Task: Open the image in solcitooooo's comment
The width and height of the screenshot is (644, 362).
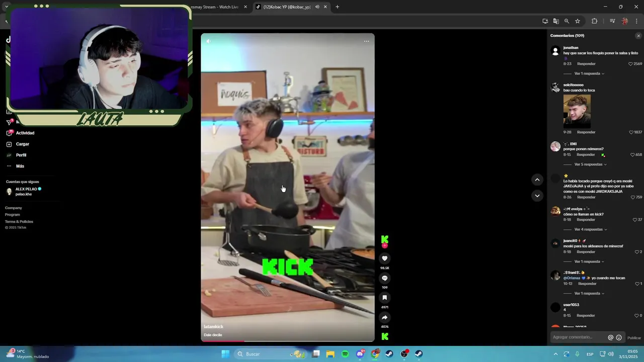Action: 577,110
